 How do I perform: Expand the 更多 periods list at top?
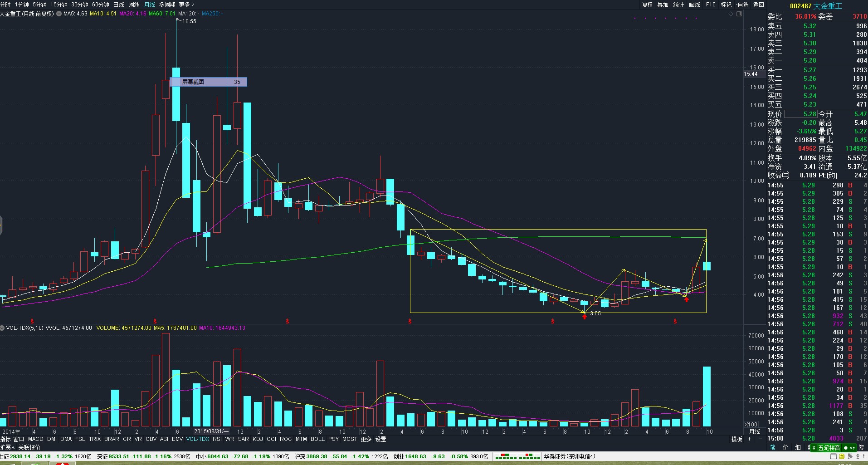[186, 5]
